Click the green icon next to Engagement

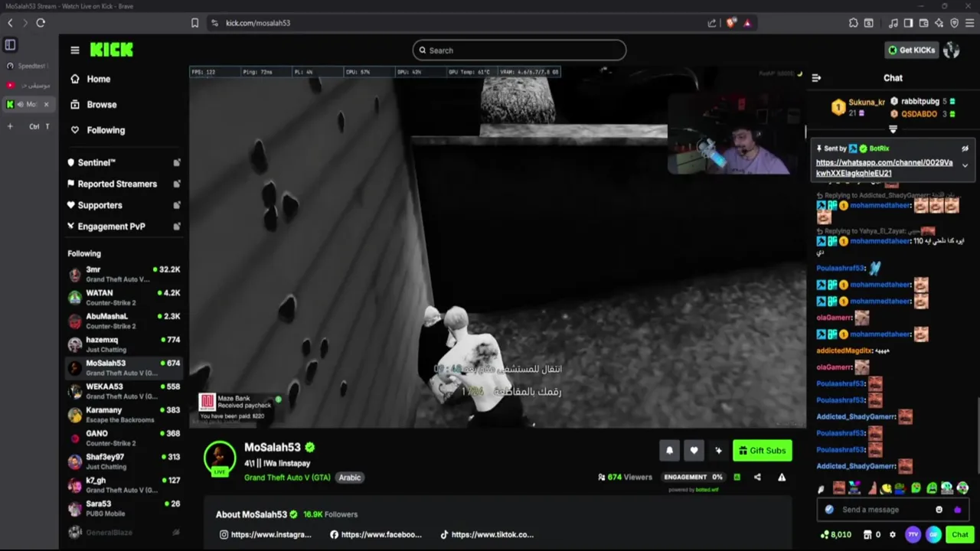(737, 478)
